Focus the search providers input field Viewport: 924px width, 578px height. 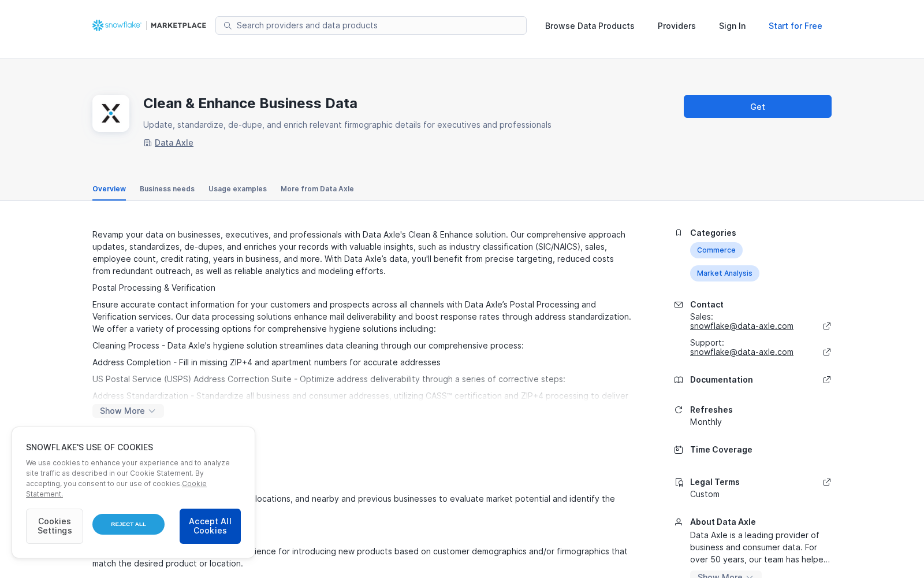pyautogui.click(x=371, y=25)
